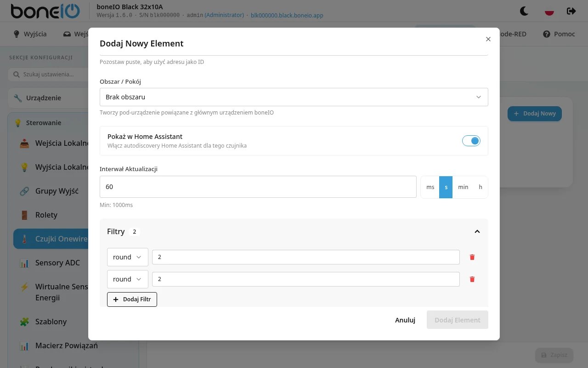The width and height of the screenshot is (588, 368).
Task: Open Pomoc help icon in top bar
Action: pos(559,34)
